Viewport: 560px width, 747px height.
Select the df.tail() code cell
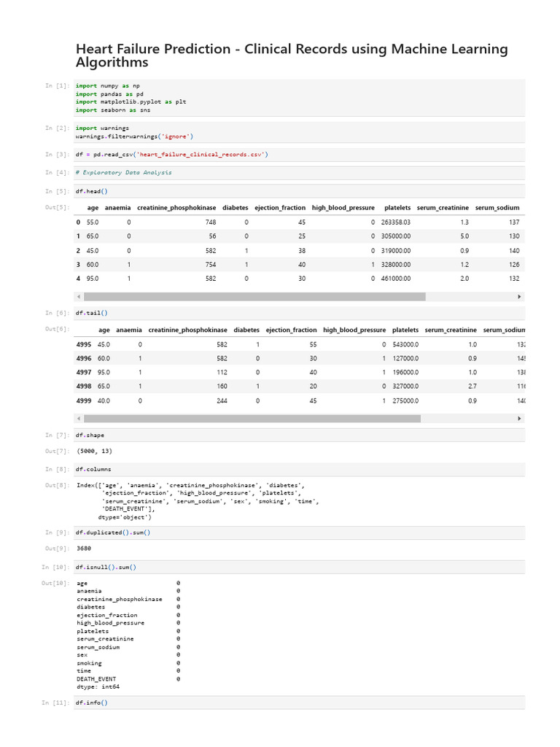(300, 313)
